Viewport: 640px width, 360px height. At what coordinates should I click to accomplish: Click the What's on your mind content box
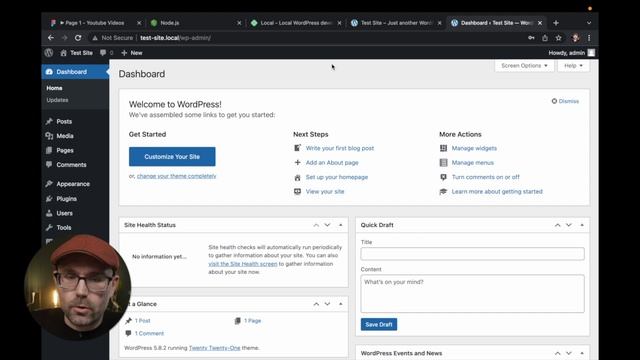(472, 294)
